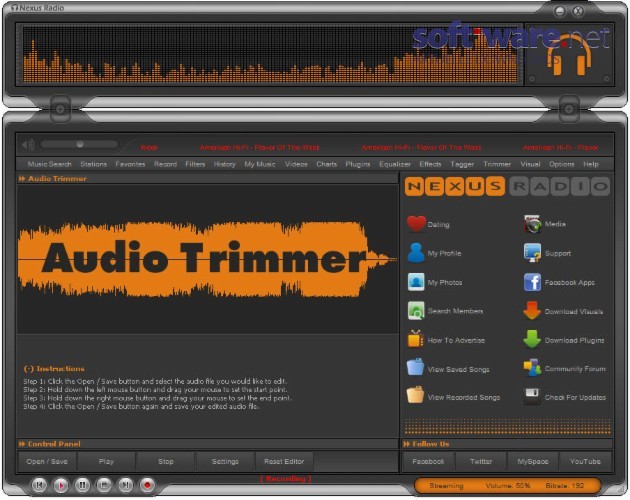Open the Effects menu
This screenshot has height=500, width=630.
(430, 164)
